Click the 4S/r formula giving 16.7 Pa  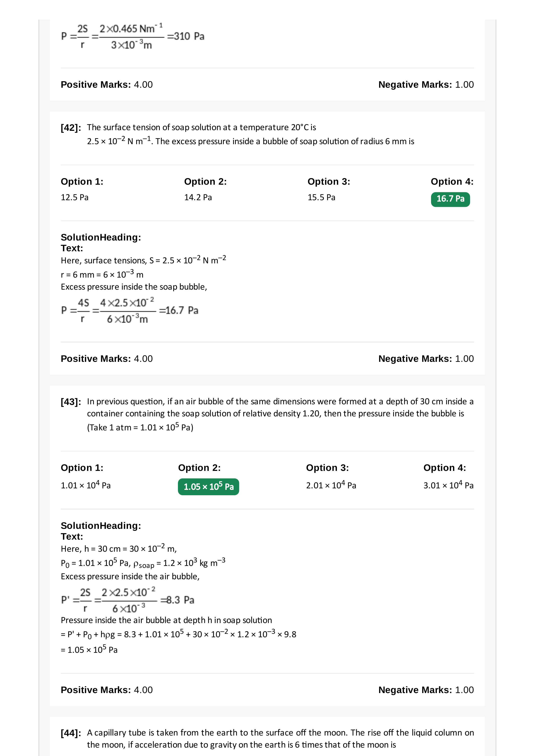click(130, 310)
